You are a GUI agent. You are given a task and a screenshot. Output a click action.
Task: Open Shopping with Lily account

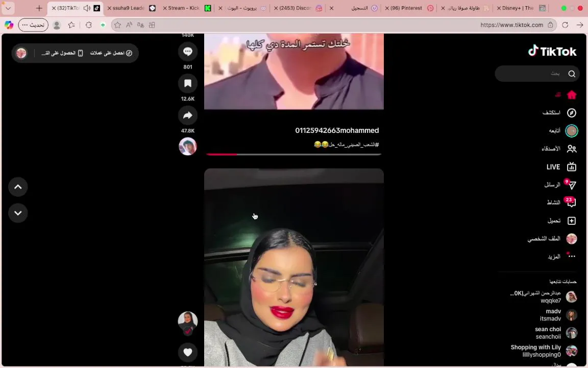544,351
